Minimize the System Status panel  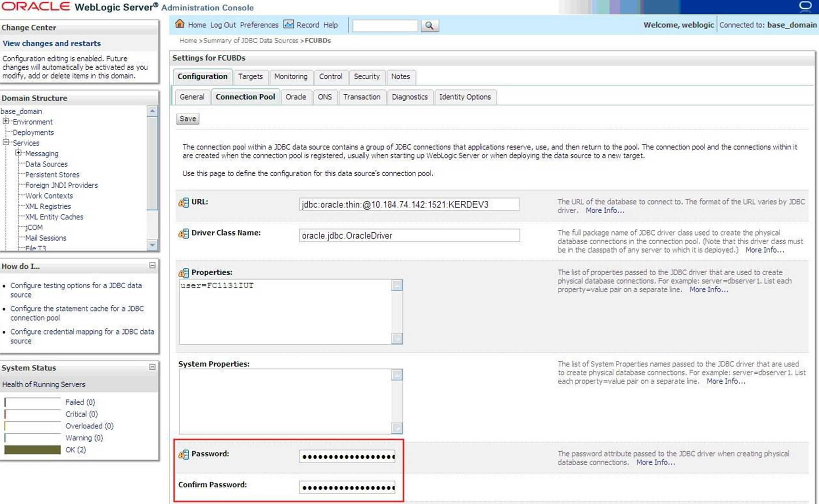coord(152,367)
